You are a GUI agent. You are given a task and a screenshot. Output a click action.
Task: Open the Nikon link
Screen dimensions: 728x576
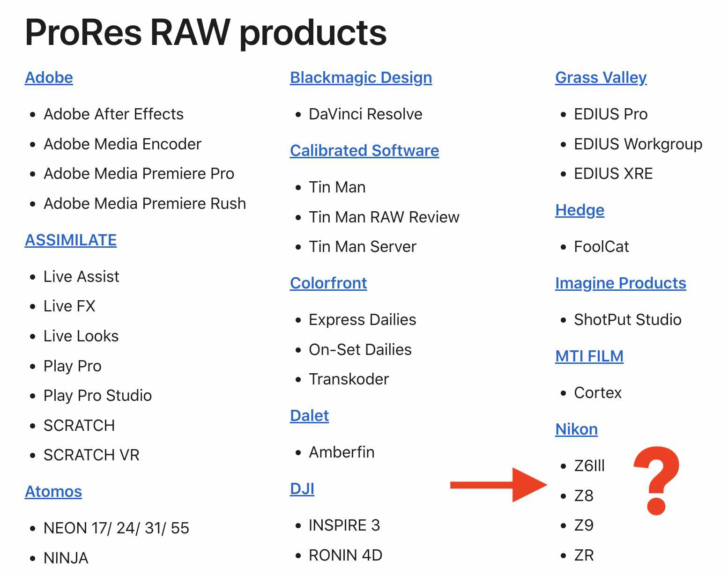(x=577, y=429)
